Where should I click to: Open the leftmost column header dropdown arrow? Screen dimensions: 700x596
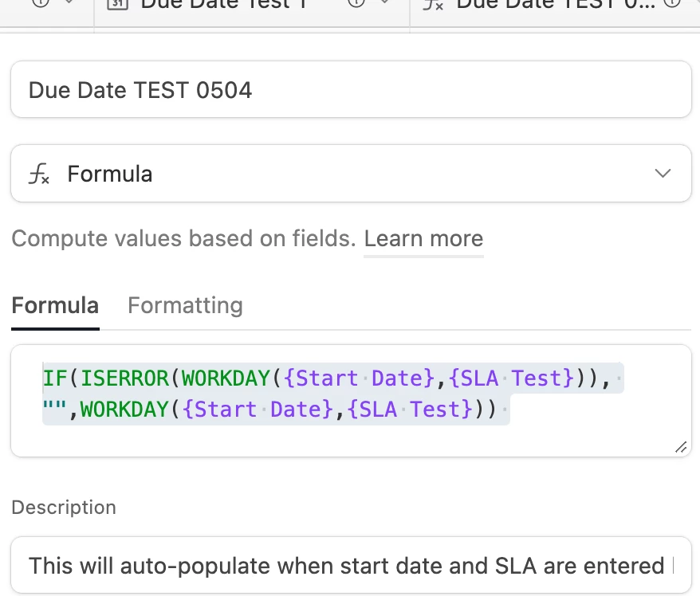(x=69, y=3)
